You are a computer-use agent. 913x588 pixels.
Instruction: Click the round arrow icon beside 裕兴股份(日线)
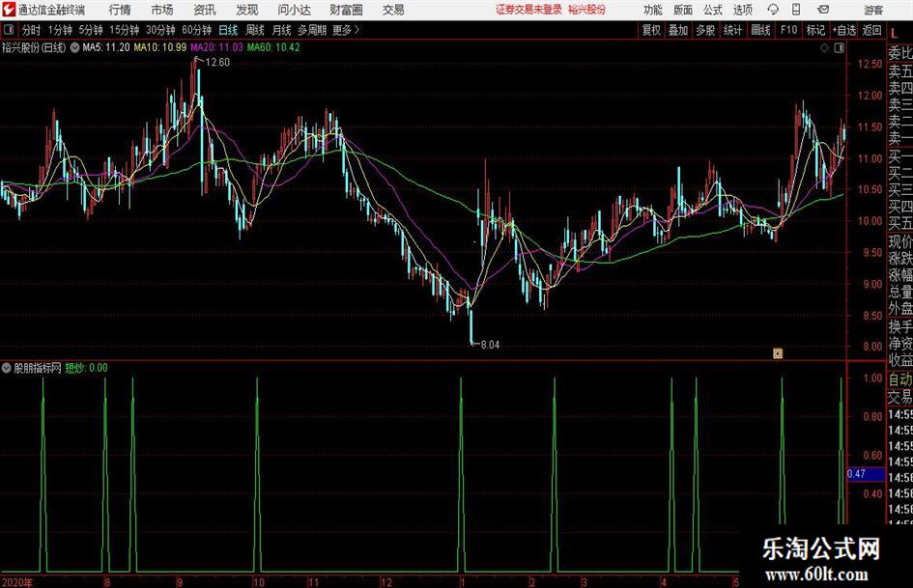pos(75,47)
